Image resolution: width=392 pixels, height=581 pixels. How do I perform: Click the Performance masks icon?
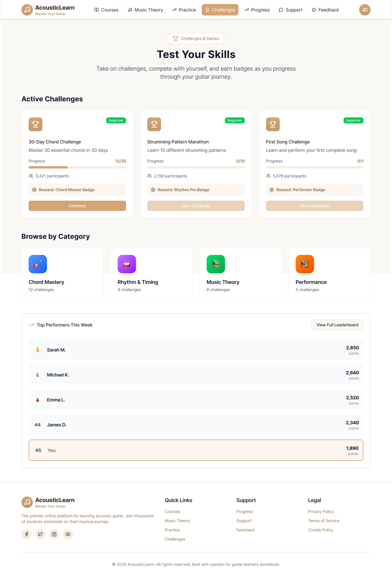pyautogui.click(x=305, y=264)
